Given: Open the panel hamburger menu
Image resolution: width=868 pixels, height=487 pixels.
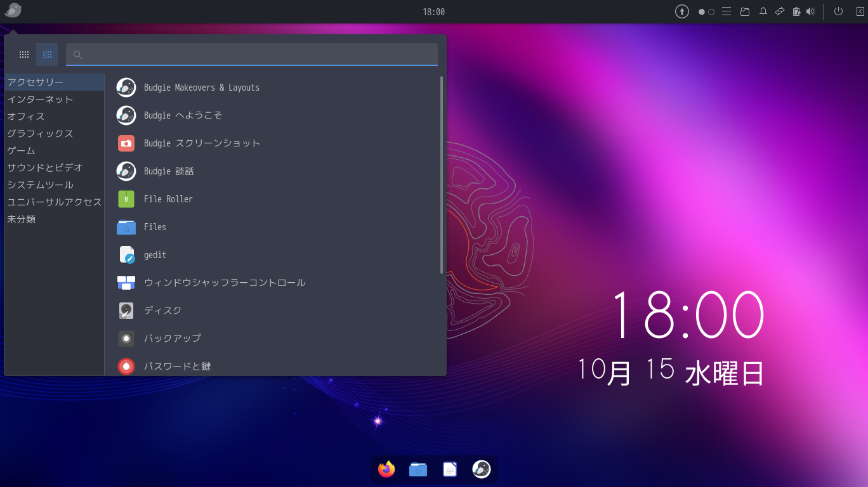Looking at the screenshot, I should 726,11.
